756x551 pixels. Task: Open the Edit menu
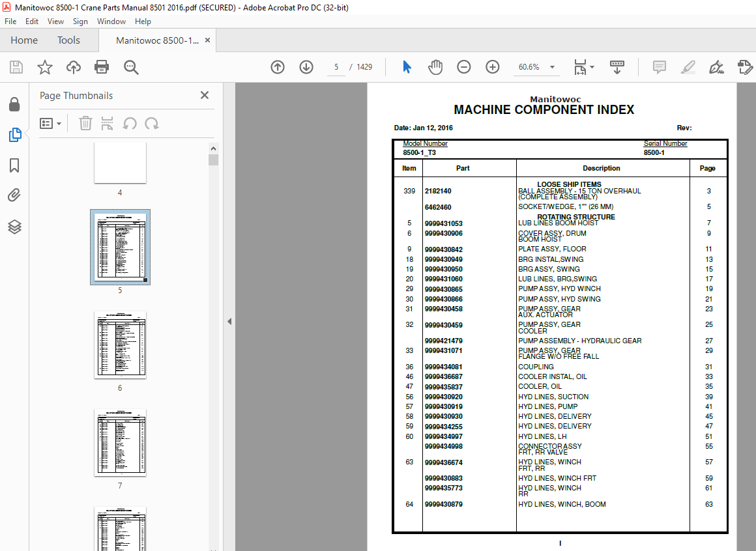[32, 21]
